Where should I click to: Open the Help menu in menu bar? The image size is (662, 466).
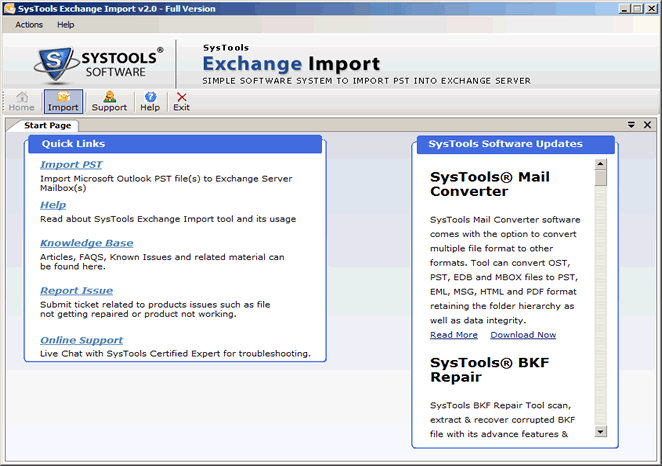65,25
